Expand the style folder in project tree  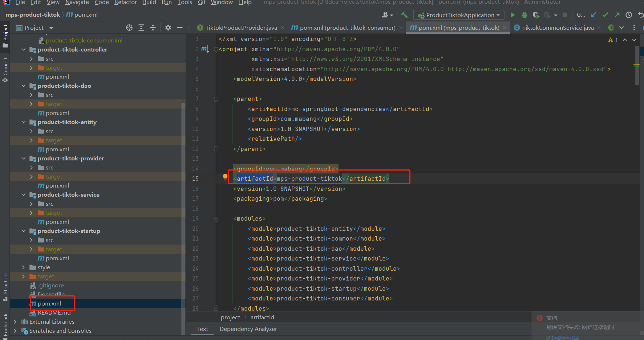[x=24, y=267]
